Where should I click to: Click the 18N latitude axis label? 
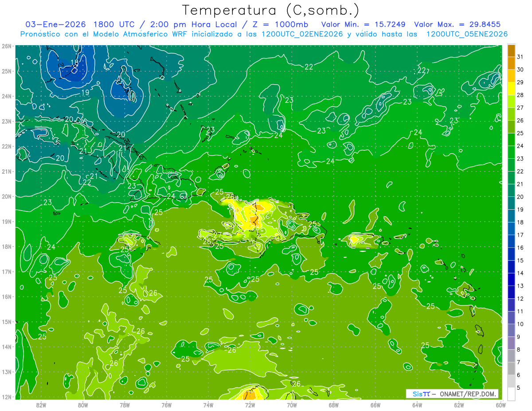point(7,247)
